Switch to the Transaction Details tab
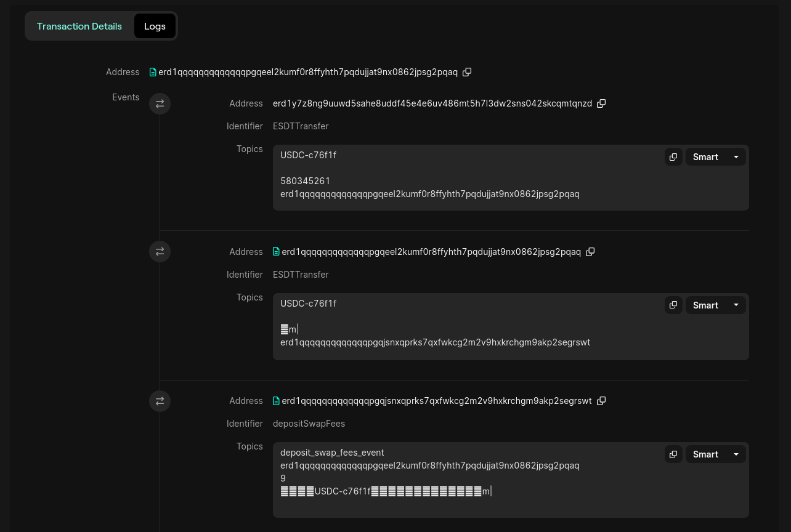Screen dimensions: 791x532 pos(79,26)
